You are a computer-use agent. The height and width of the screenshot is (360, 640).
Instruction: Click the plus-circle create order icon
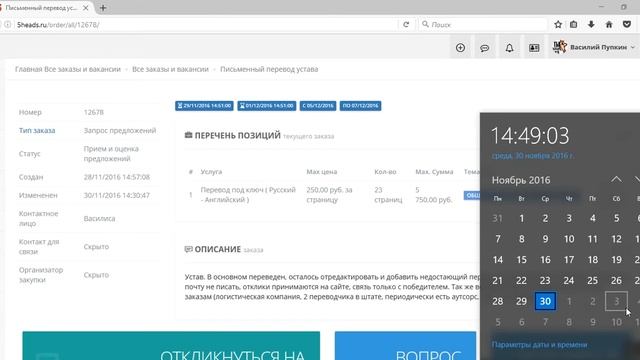(460, 48)
